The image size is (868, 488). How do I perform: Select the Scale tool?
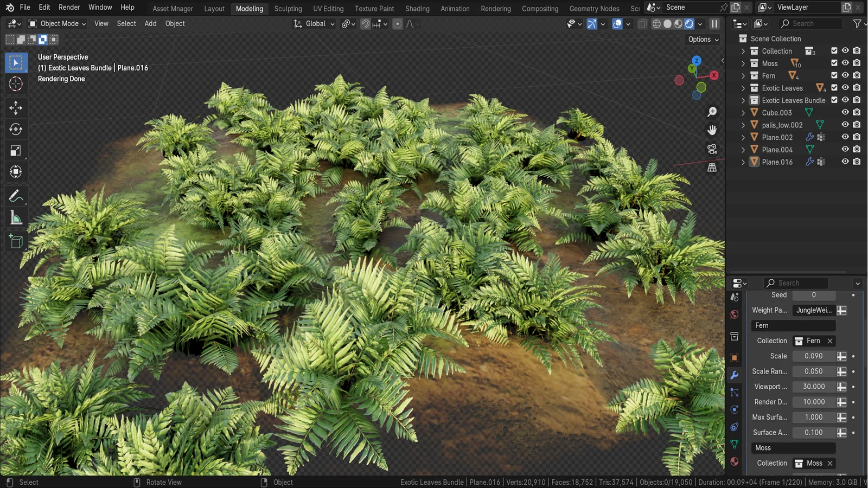tap(16, 150)
